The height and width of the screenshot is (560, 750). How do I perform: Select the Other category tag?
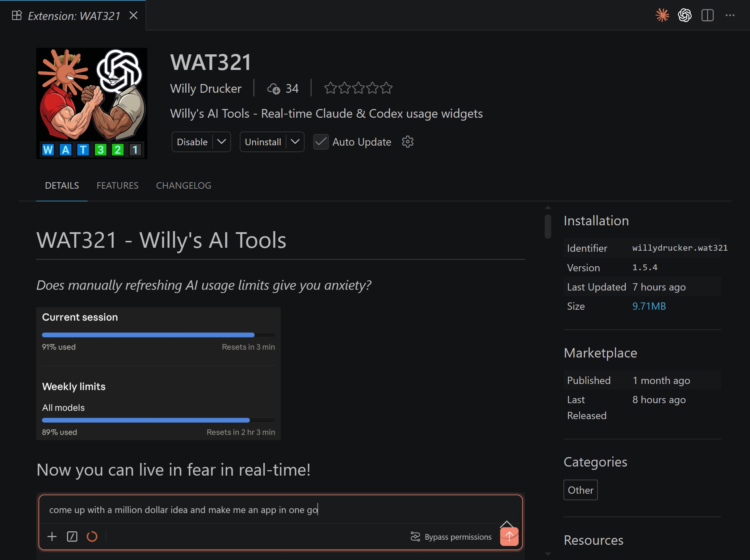tap(581, 490)
